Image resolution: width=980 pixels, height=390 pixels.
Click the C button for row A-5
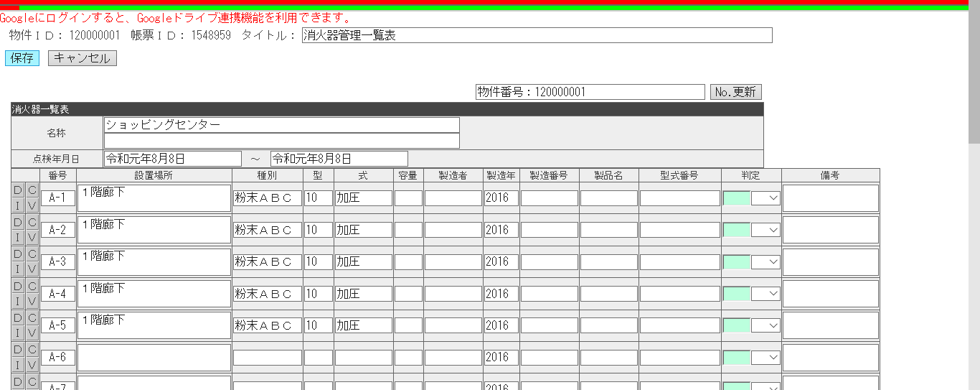(x=32, y=317)
